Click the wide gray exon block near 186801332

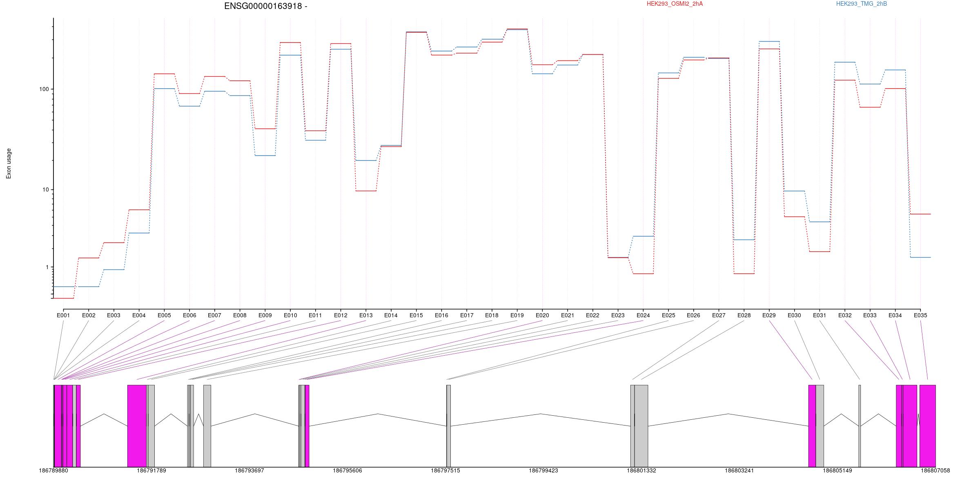coord(641,426)
